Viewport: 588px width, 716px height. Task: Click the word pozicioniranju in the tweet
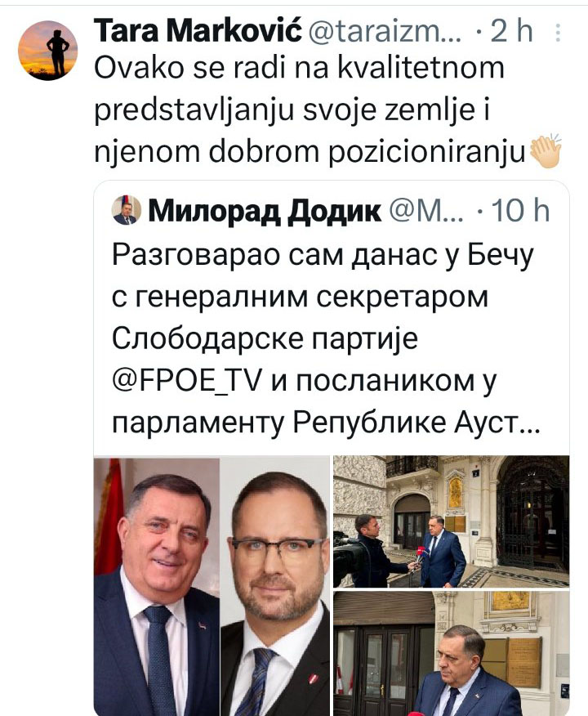[x=427, y=153]
